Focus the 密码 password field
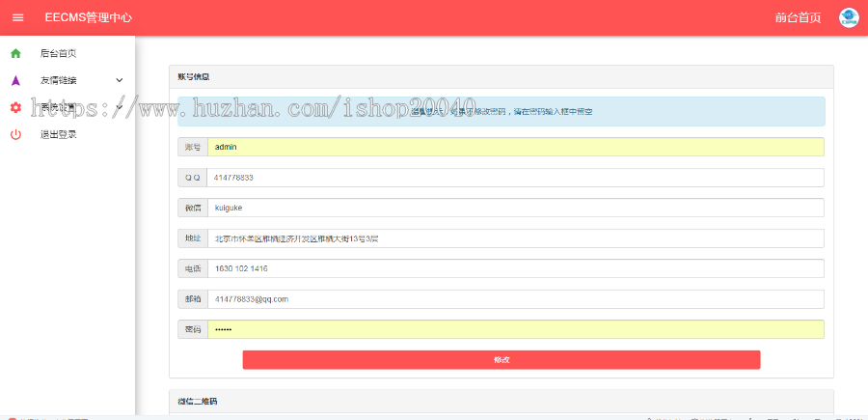The image size is (868, 420). click(516, 329)
